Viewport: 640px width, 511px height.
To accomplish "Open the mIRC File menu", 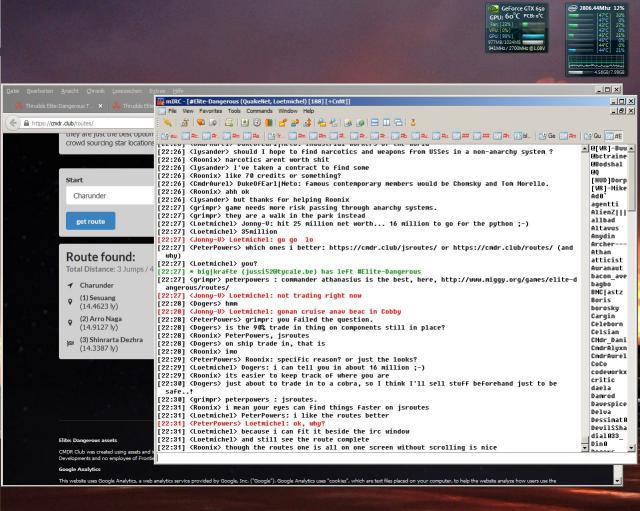I will 172,111.
